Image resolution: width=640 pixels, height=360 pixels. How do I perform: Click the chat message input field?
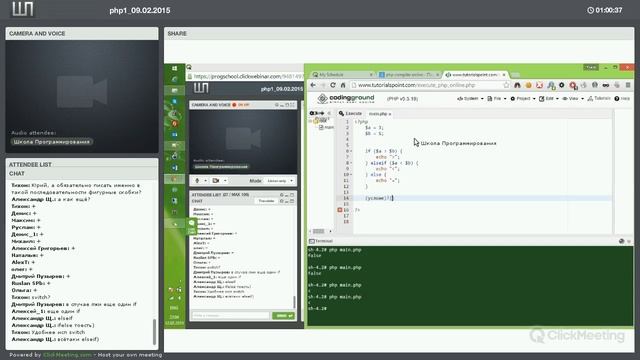(231, 316)
